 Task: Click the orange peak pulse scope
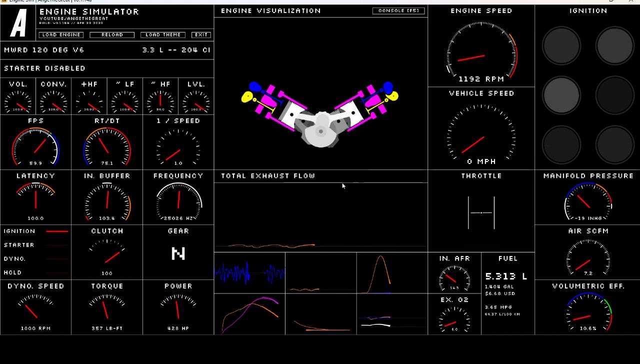392,273
